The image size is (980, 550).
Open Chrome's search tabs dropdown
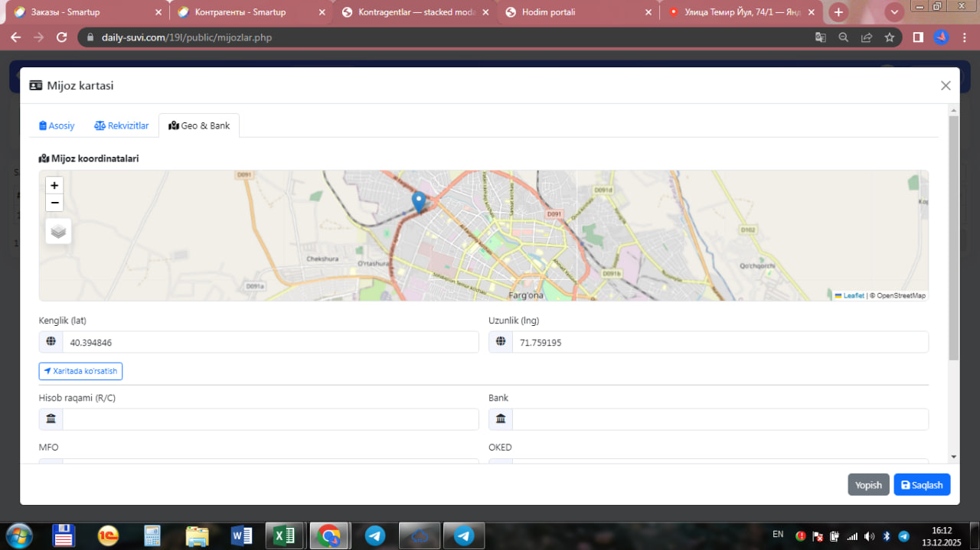pyautogui.click(x=894, y=12)
